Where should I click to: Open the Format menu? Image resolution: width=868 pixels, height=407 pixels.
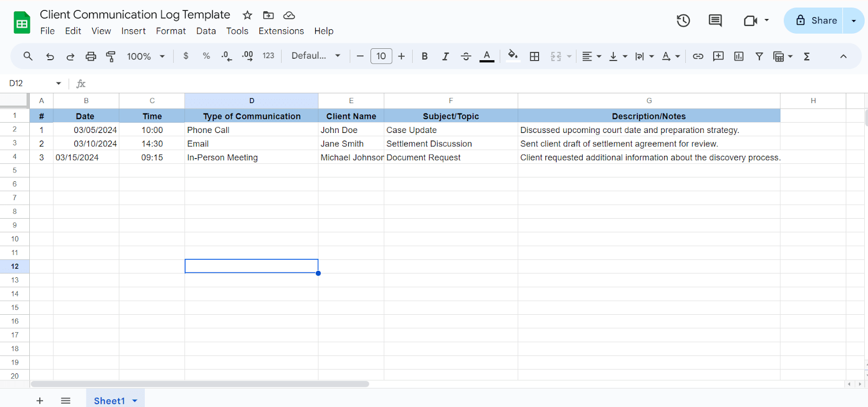170,31
